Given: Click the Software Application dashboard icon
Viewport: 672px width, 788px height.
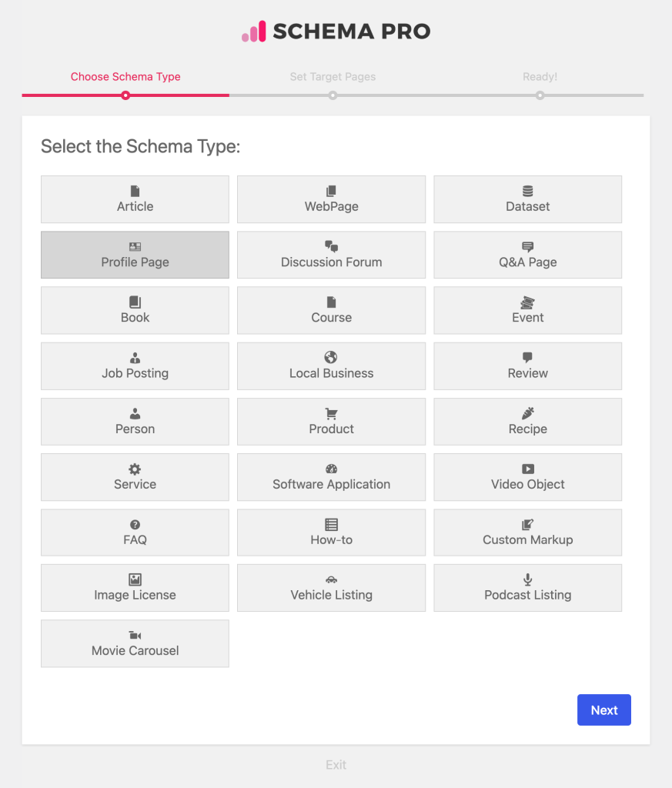Looking at the screenshot, I should (331, 469).
